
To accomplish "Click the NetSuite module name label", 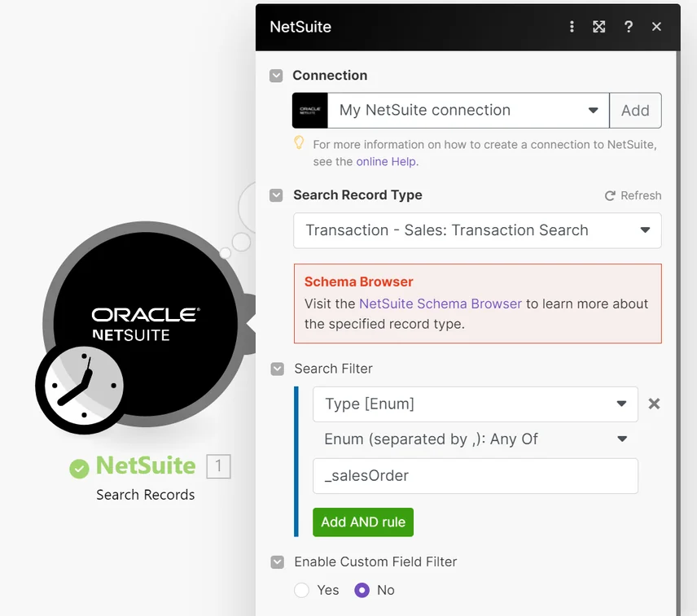I will pyautogui.click(x=146, y=465).
